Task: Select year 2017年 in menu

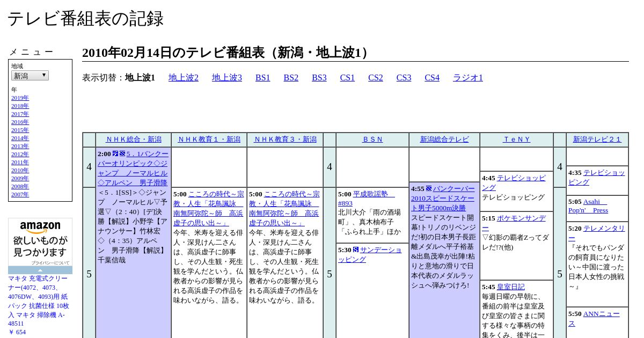Action: pyautogui.click(x=20, y=114)
